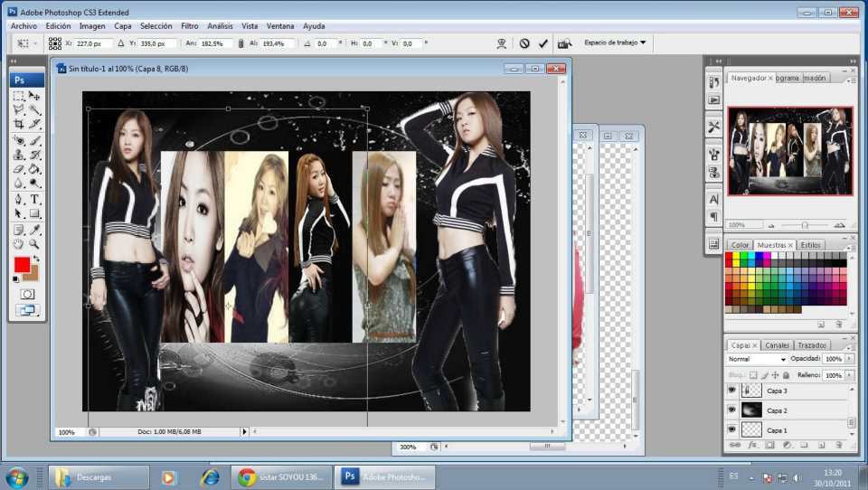Select the Hand tool
The image size is (868, 490).
(x=19, y=243)
